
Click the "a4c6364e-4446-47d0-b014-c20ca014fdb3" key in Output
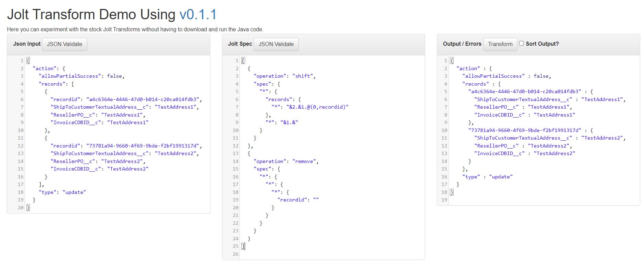click(525, 91)
